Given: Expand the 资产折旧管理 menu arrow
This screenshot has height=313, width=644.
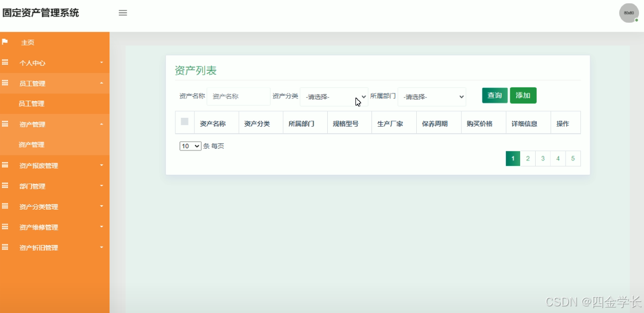Looking at the screenshot, I should (102, 247).
